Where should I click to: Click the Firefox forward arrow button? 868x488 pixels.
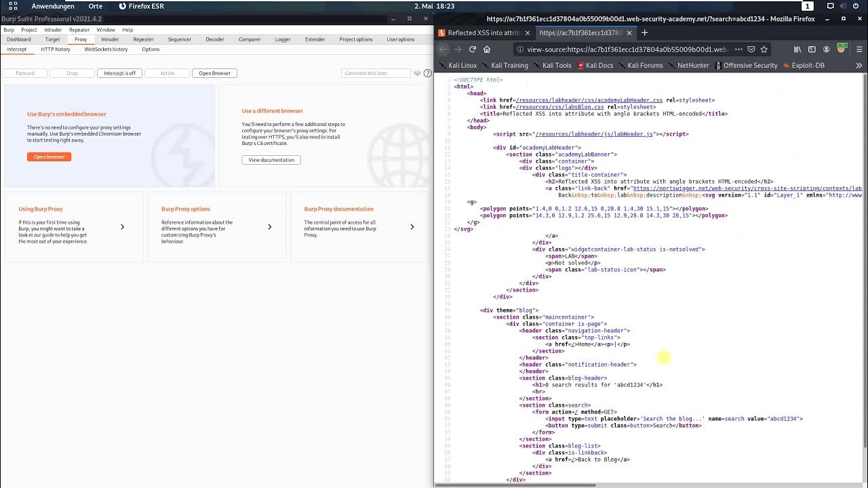tap(458, 49)
